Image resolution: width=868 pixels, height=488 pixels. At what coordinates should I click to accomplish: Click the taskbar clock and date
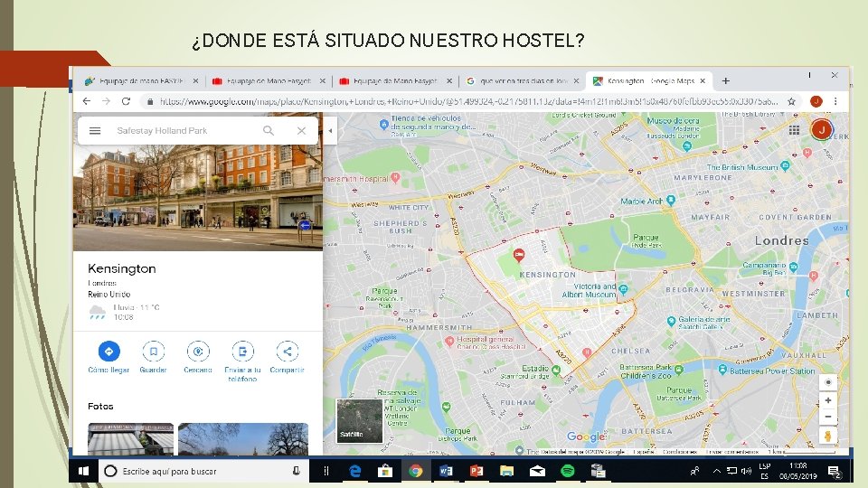pos(797,471)
